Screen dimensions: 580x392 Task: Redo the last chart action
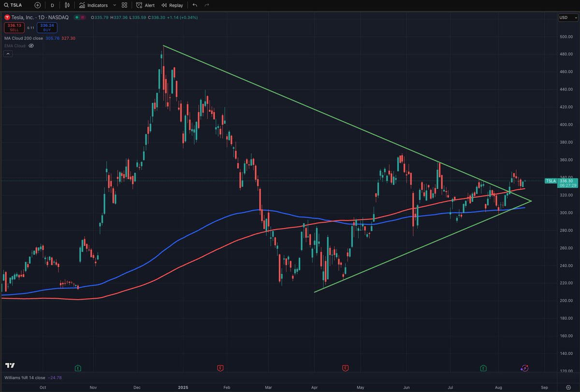(x=207, y=5)
